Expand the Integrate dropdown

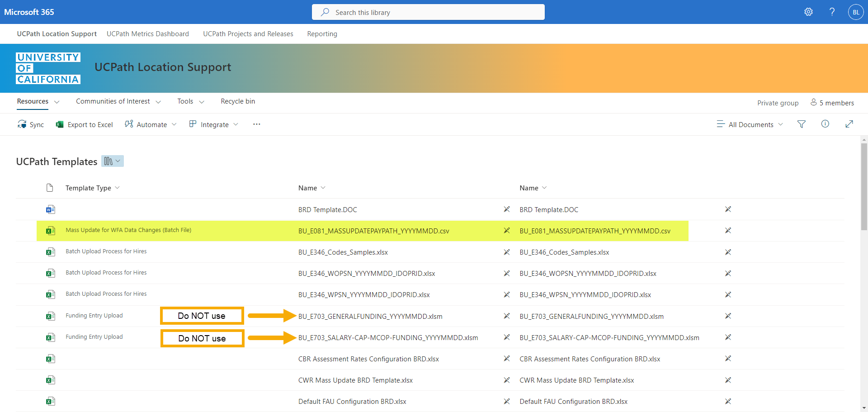(x=213, y=125)
